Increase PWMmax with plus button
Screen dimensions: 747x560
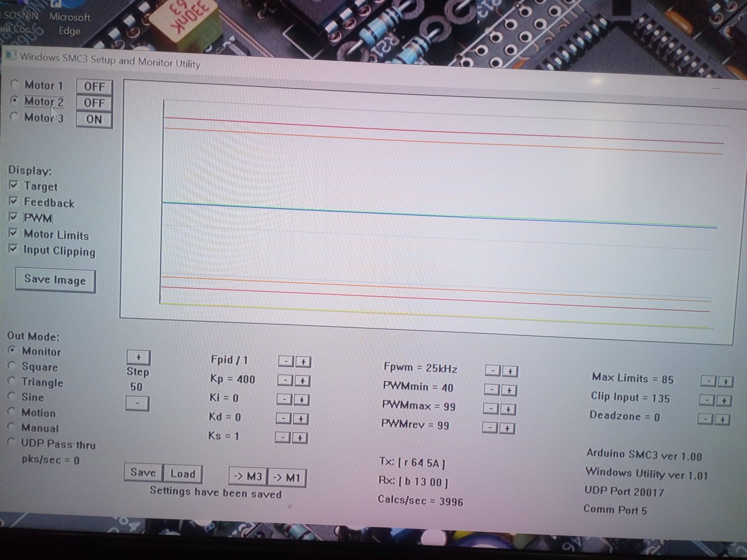pyautogui.click(x=508, y=409)
